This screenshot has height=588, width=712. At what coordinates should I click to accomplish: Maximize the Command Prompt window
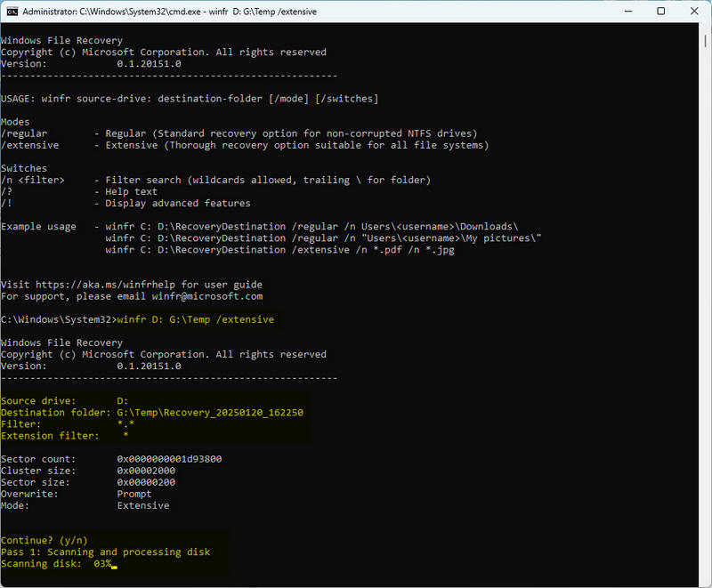tap(661, 12)
